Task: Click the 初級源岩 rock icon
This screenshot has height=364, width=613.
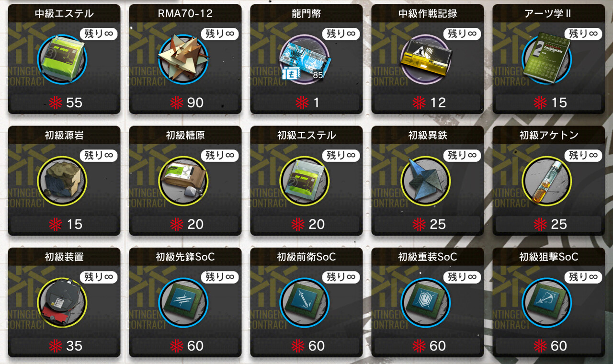Action: pos(62,182)
